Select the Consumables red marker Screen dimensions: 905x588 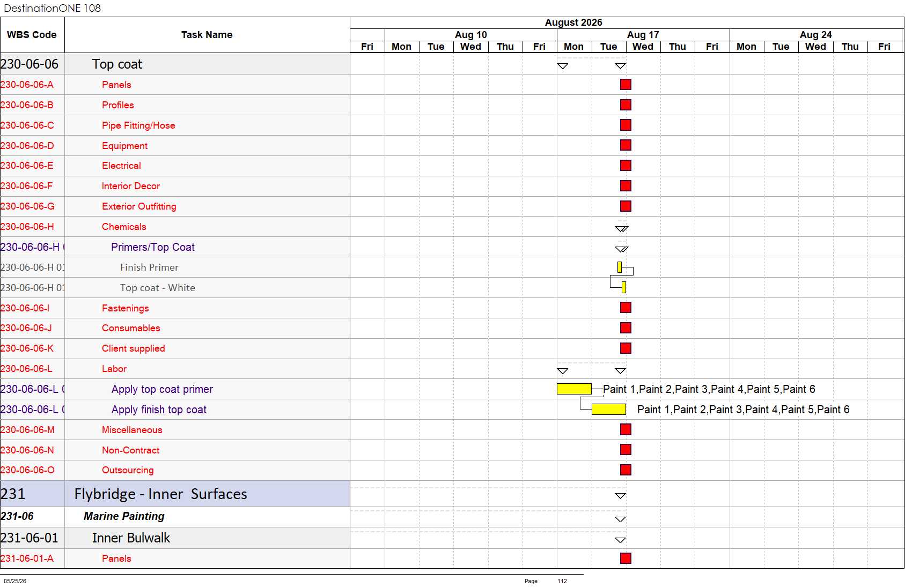[x=626, y=328]
